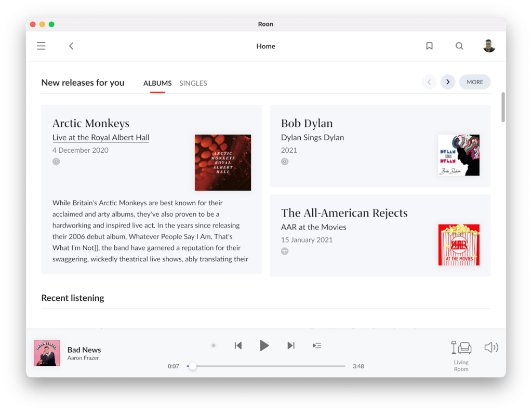Open the AAR at the Movies cover
The image size is (532, 412).
[x=459, y=245]
